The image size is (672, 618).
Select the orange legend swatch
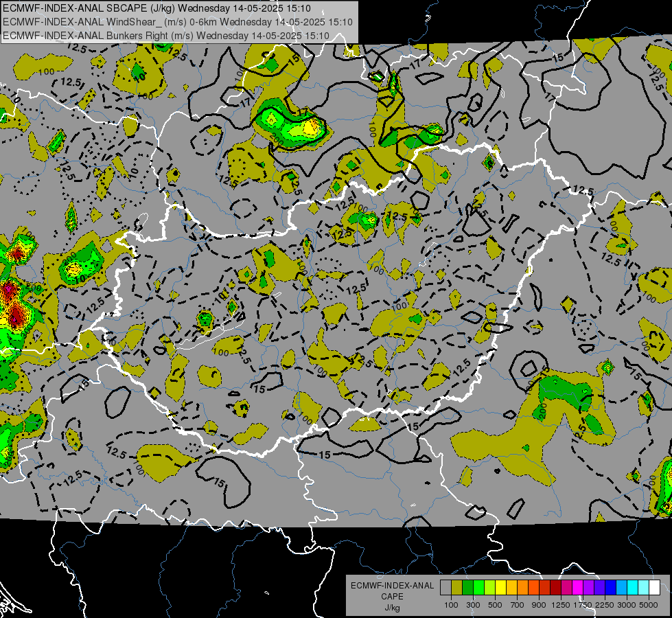[x=523, y=587]
